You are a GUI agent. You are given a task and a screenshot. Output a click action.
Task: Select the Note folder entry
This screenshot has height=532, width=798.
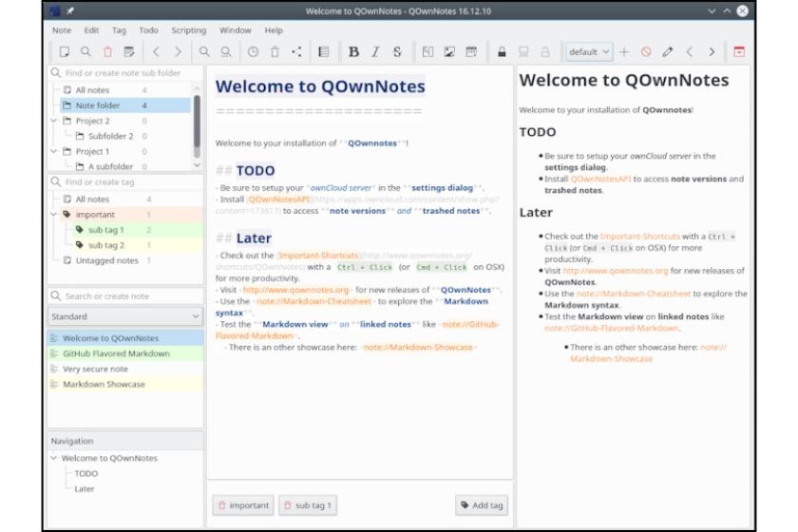125,105
